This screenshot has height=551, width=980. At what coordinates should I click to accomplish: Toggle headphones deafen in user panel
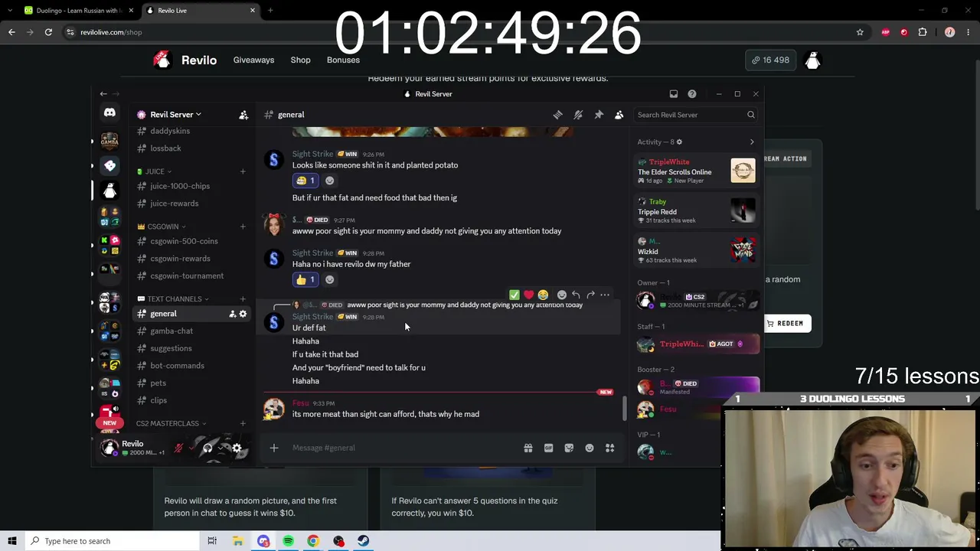(207, 448)
